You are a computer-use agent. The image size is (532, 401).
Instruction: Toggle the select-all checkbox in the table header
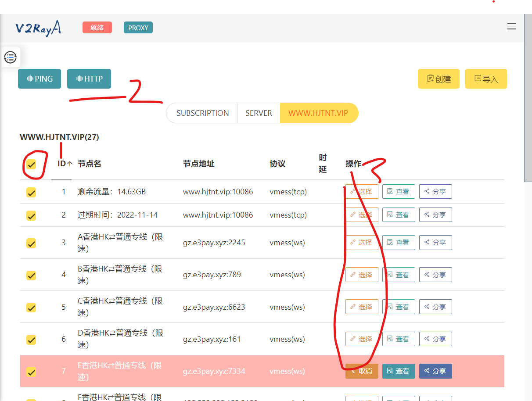point(31,165)
